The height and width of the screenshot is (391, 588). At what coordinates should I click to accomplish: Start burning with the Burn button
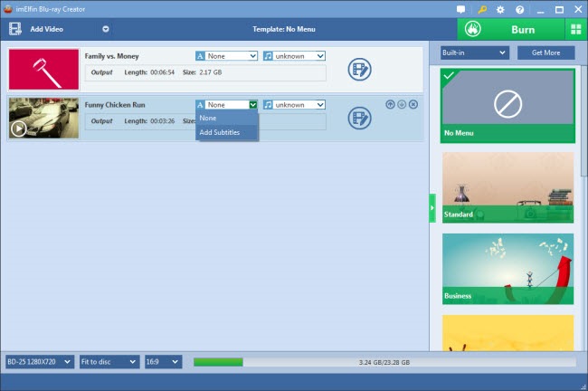tap(511, 29)
